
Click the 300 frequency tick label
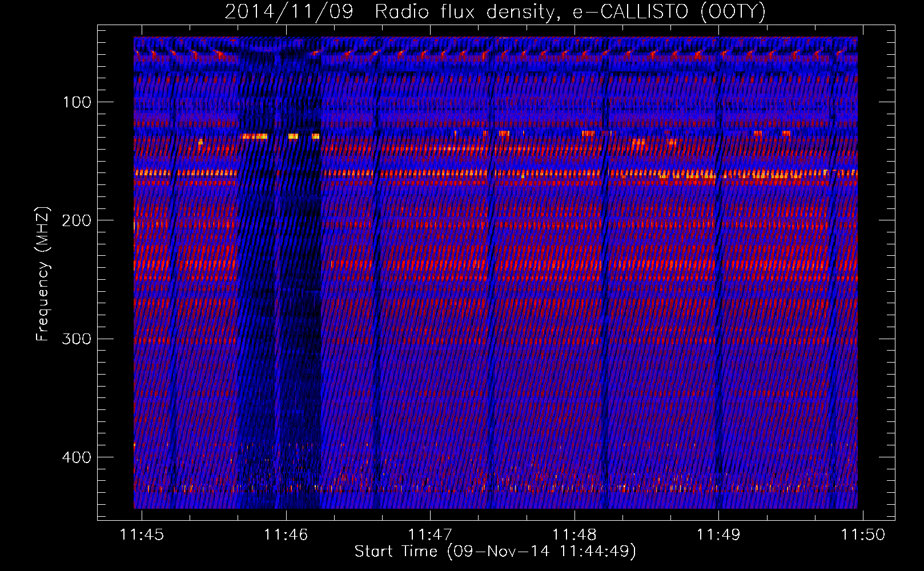pos(76,339)
